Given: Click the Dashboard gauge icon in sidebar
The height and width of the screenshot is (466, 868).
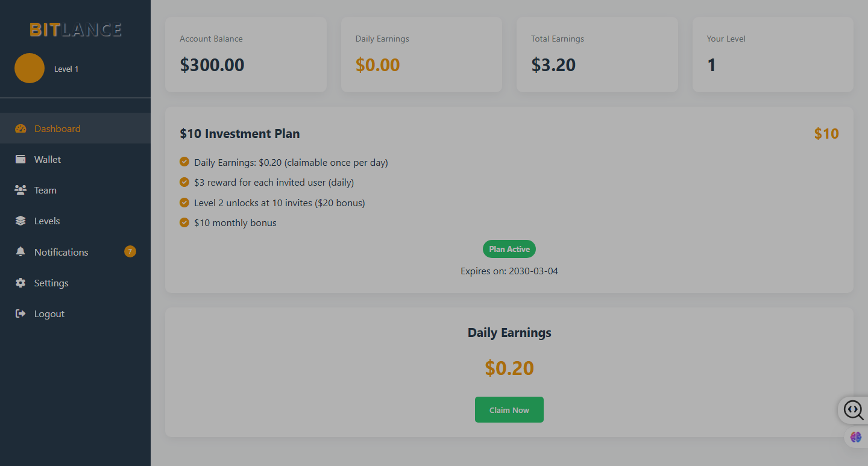Looking at the screenshot, I should pos(20,128).
